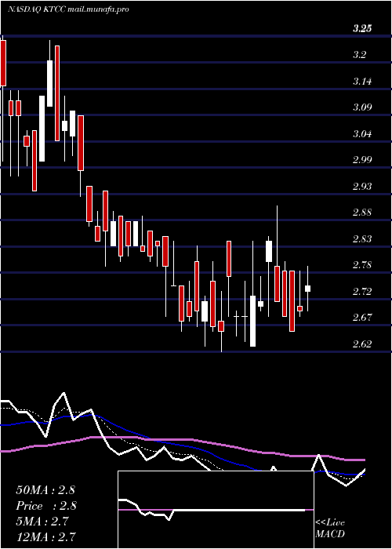Select the 3.09 price axis label
Screen dimensions: 392x549
[x=362, y=107]
